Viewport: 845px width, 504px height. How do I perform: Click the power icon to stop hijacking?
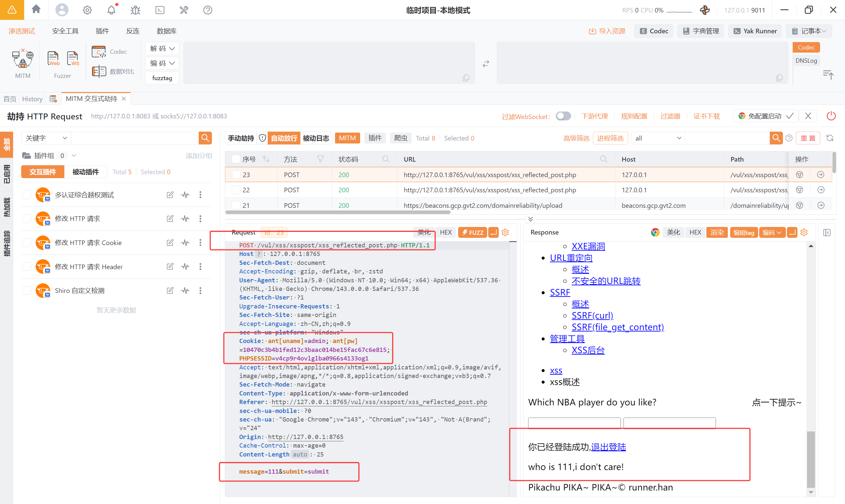(831, 116)
